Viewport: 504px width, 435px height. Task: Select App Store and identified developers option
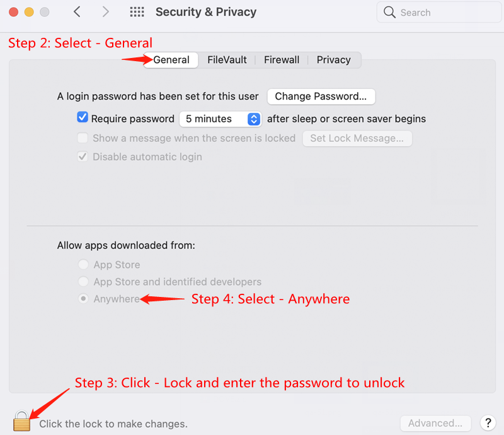coord(83,282)
